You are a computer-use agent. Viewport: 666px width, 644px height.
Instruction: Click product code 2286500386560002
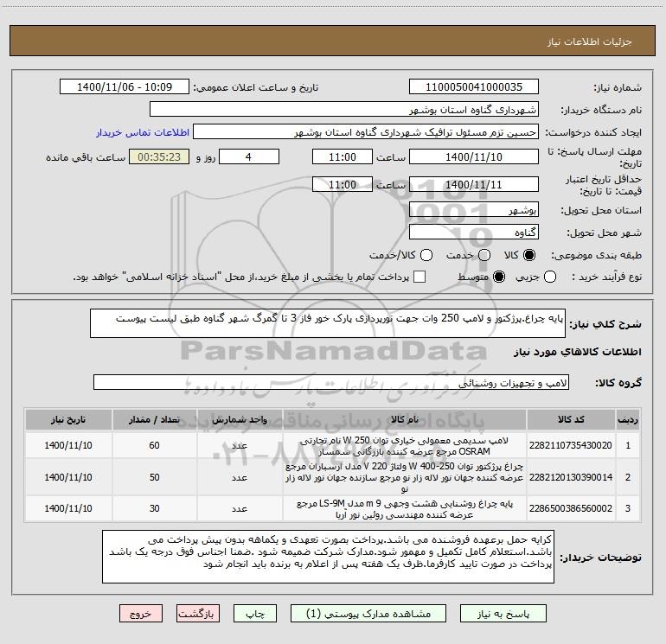[x=571, y=508]
